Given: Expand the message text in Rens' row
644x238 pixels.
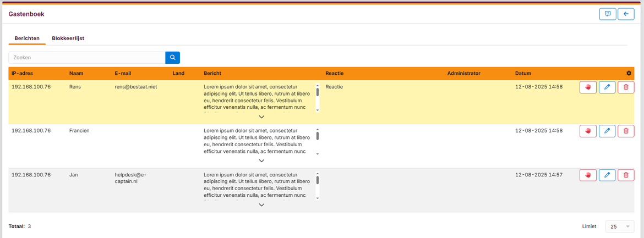Looking at the screenshot, I should [261, 117].
